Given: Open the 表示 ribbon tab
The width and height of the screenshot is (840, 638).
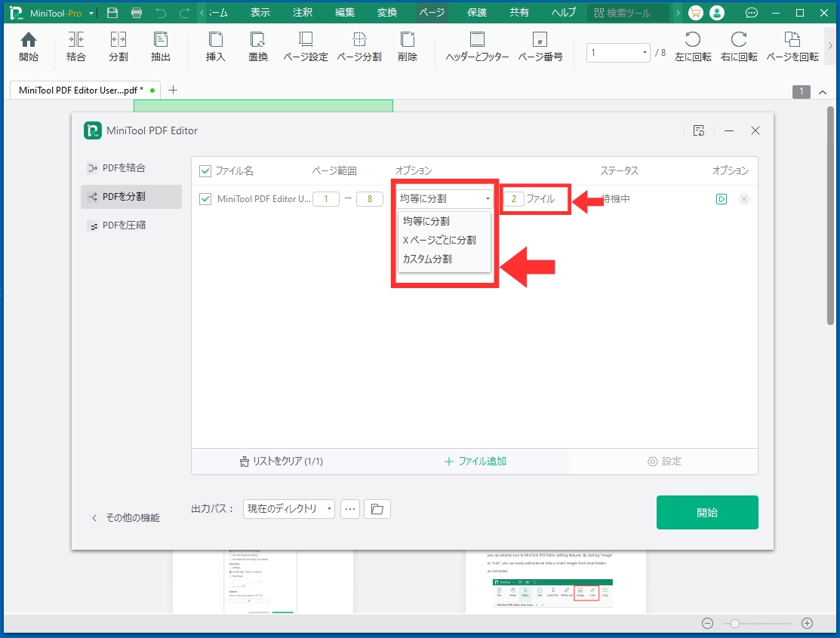Looking at the screenshot, I should point(260,12).
